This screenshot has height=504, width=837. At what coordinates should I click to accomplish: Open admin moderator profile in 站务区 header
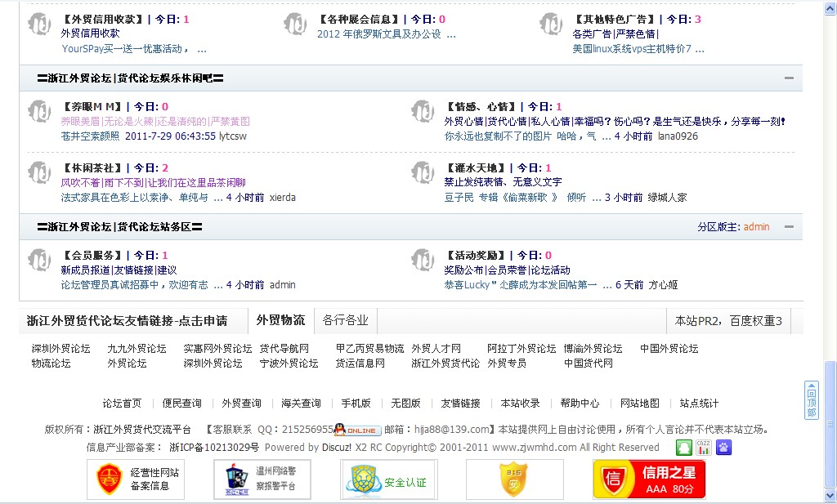[x=757, y=227]
